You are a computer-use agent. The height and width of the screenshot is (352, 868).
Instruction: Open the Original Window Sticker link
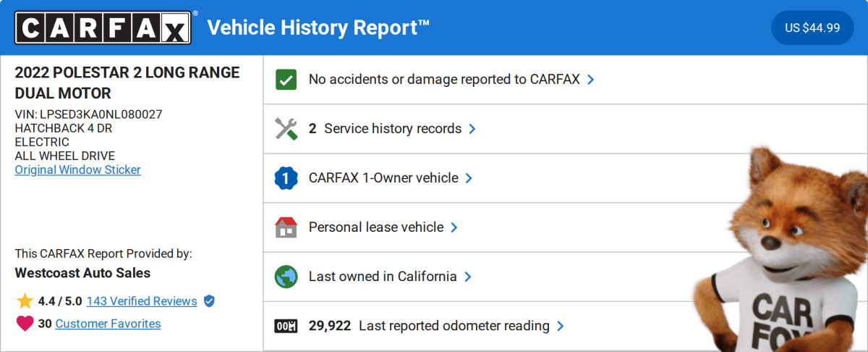[x=77, y=169]
